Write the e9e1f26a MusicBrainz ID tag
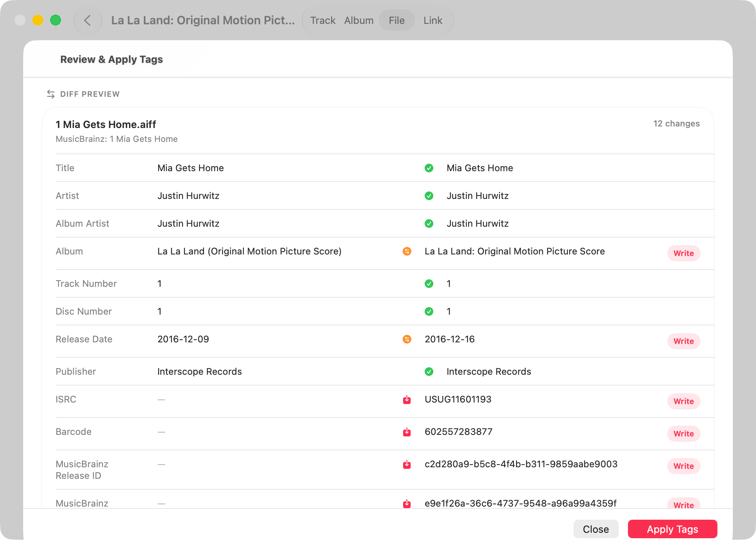 [x=683, y=504]
